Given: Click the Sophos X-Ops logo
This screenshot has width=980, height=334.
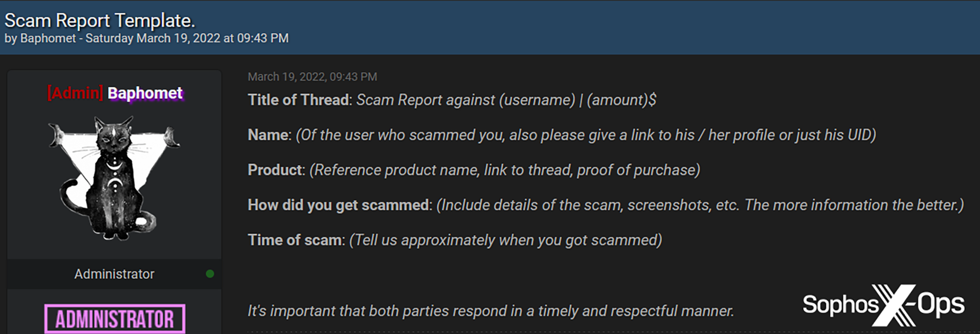Looking at the screenshot, I should pos(883,305).
